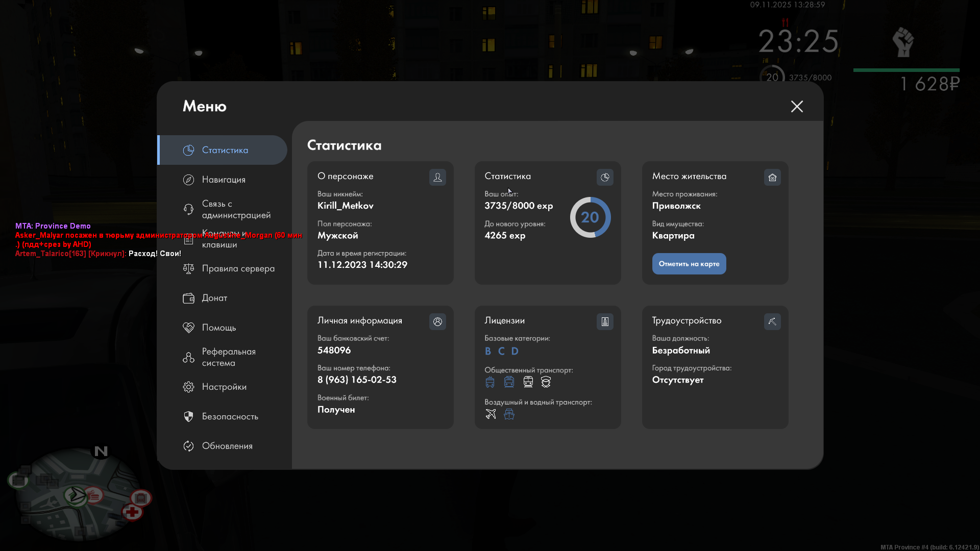Screen dimensions: 980x551
Task: Click the red cross hospital marker on minimap
Action: tap(132, 512)
